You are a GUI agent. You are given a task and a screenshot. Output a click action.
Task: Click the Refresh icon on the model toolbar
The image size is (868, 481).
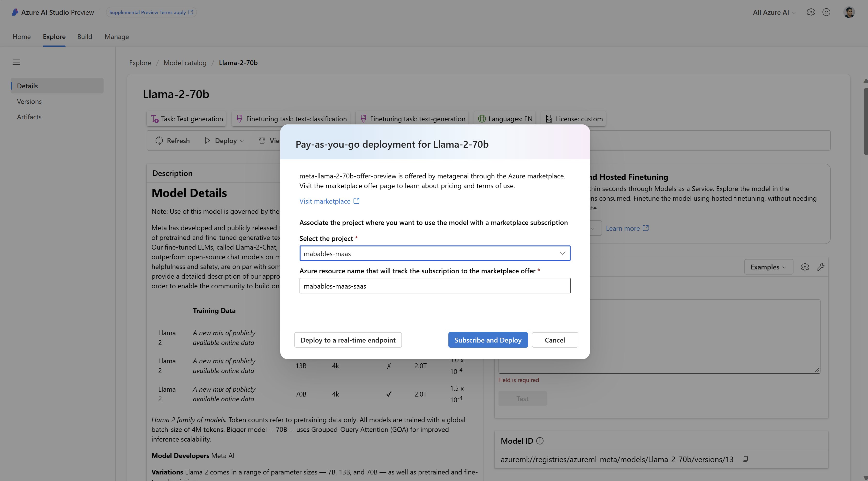(159, 141)
